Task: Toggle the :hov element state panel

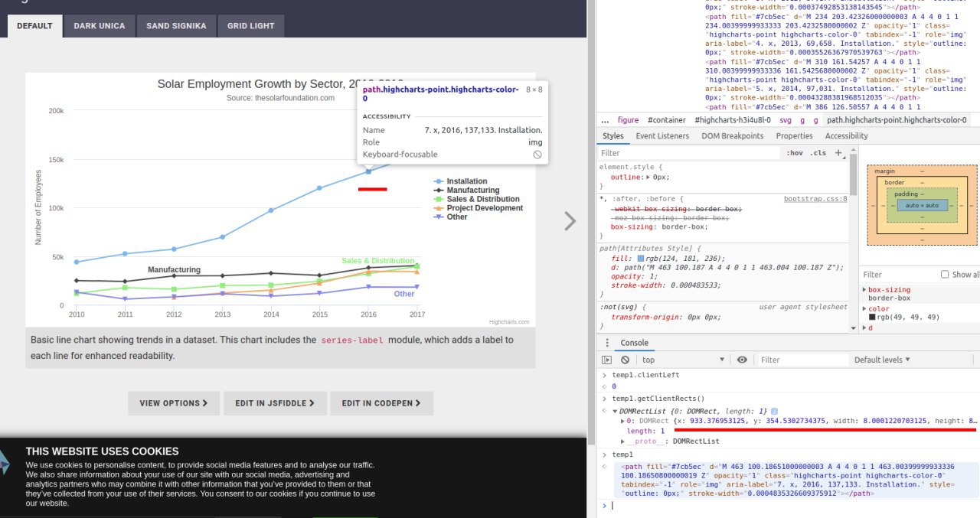Action: (x=794, y=153)
